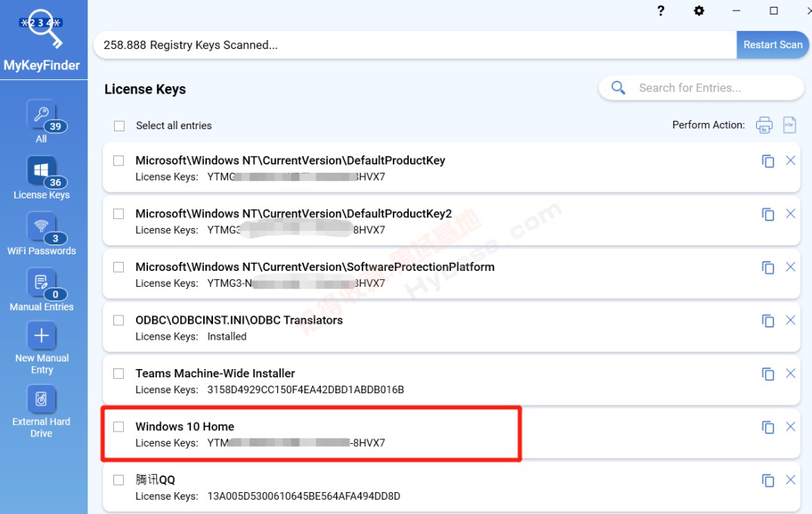Open the WiFi Passwords category
The width and height of the screenshot is (812, 514).
click(x=42, y=234)
